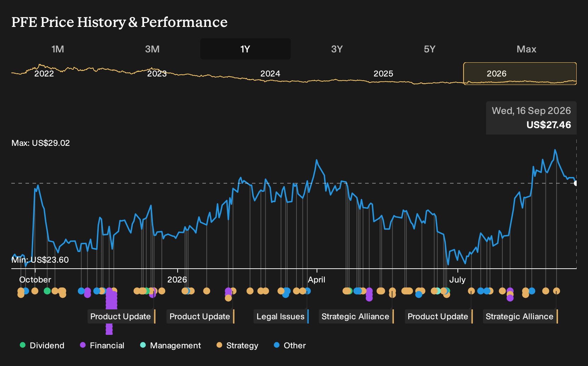Click the 'US$27.46' tooltip price
The width and height of the screenshot is (588, 366).
(549, 125)
